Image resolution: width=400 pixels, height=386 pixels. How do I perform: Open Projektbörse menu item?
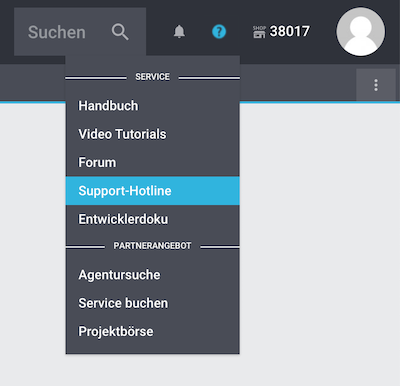[153, 331]
